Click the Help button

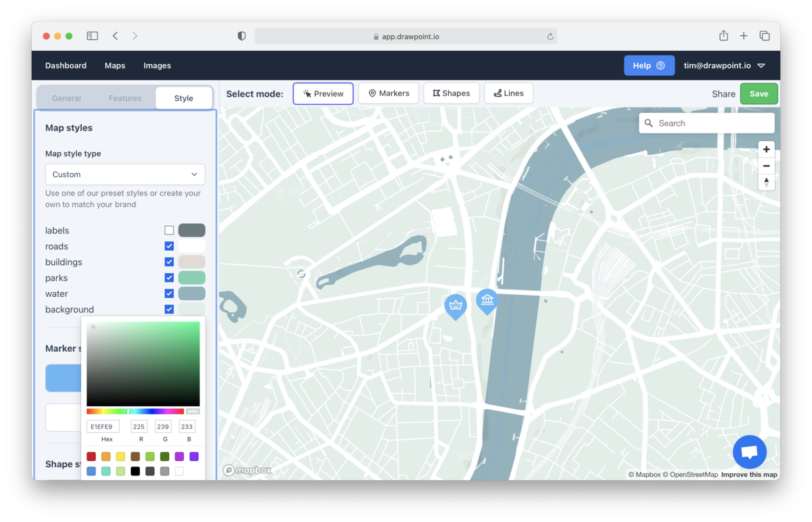[x=649, y=66]
